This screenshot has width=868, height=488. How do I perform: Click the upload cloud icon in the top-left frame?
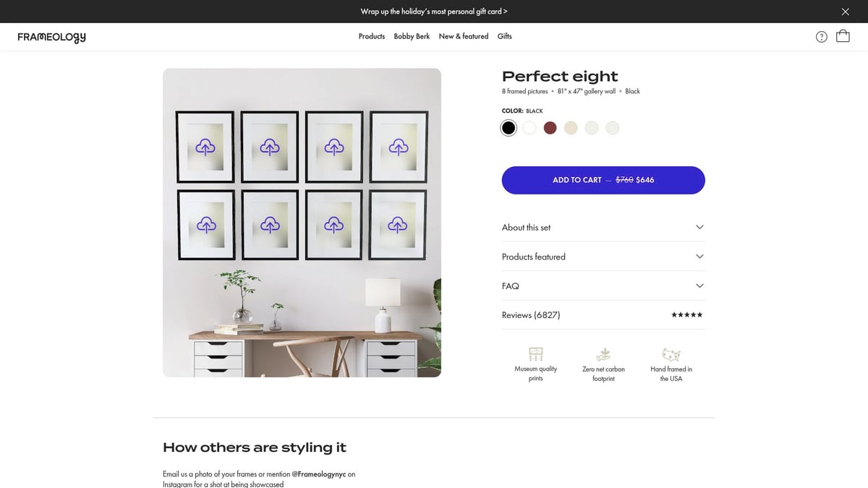click(x=205, y=147)
